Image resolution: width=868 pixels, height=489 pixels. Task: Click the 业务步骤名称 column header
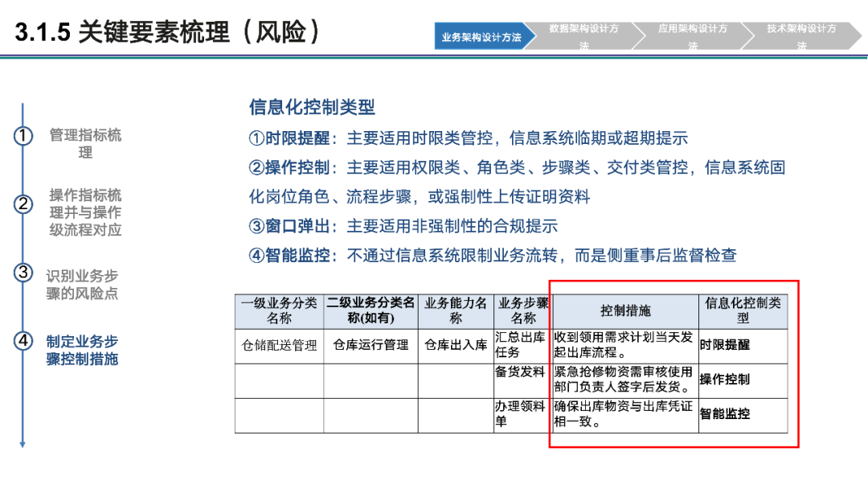click(x=523, y=310)
